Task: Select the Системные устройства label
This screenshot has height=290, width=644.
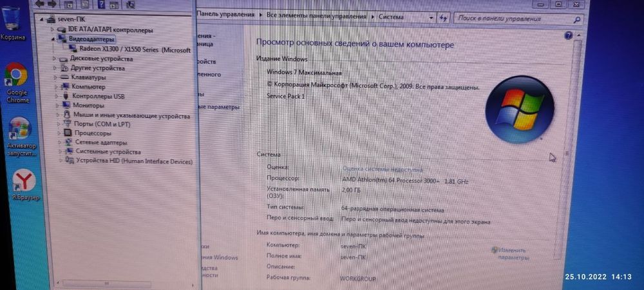Action: tap(108, 151)
